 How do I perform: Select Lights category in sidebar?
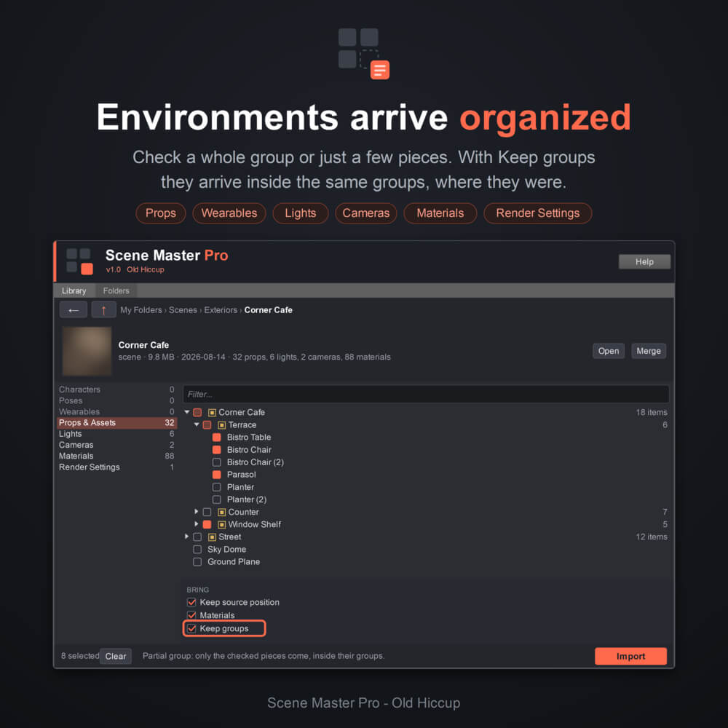116,434
